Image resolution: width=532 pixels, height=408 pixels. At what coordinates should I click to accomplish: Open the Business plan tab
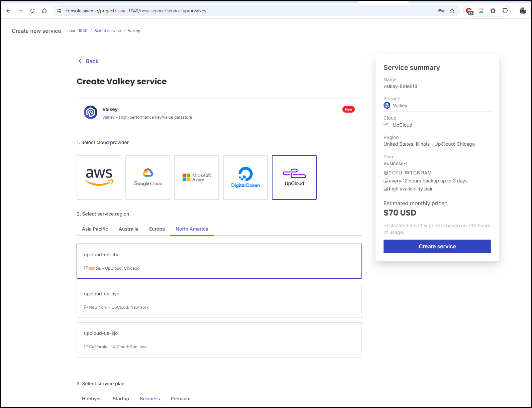click(150, 399)
